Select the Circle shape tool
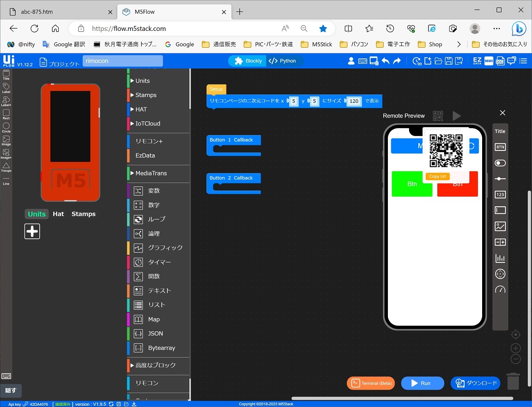The width and height of the screenshot is (532, 407). click(x=6, y=127)
